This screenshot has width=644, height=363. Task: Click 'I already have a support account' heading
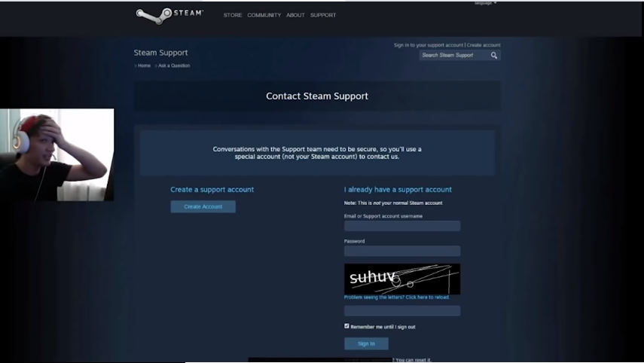point(398,190)
